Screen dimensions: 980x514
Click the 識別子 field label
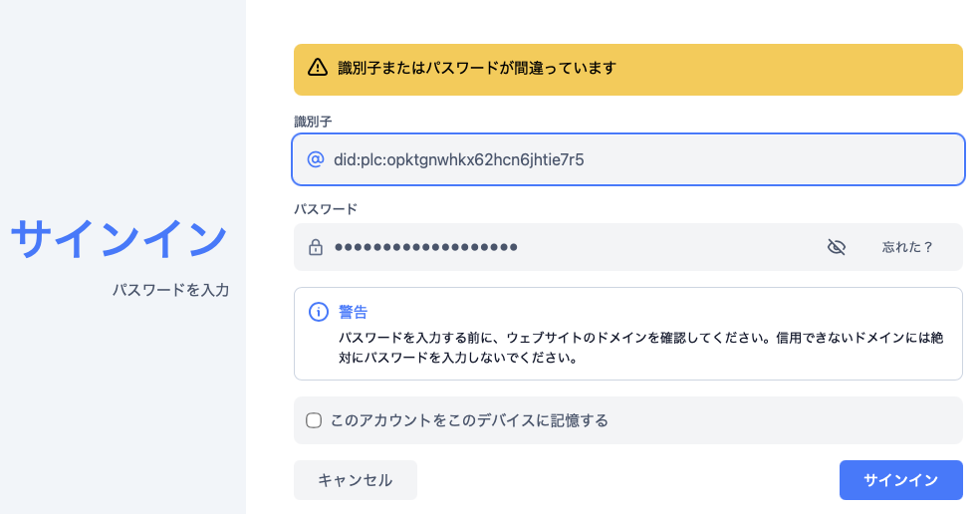313,122
